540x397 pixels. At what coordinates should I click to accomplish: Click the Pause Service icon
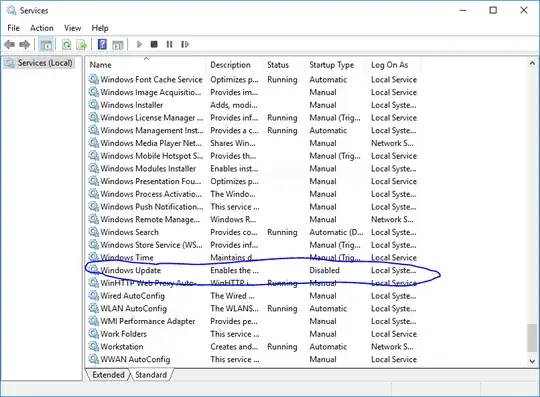(x=169, y=44)
